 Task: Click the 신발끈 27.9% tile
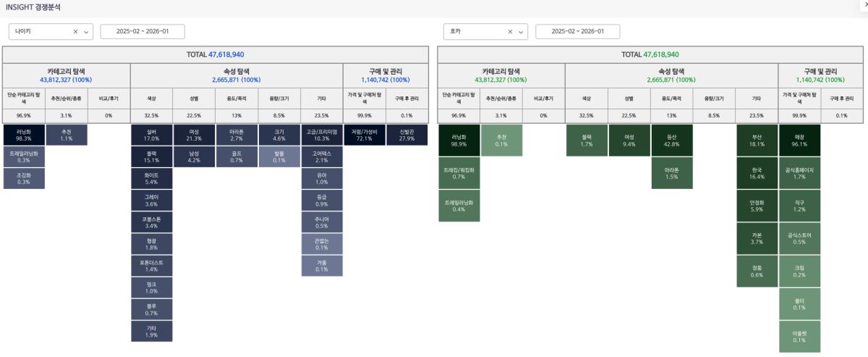(407, 135)
